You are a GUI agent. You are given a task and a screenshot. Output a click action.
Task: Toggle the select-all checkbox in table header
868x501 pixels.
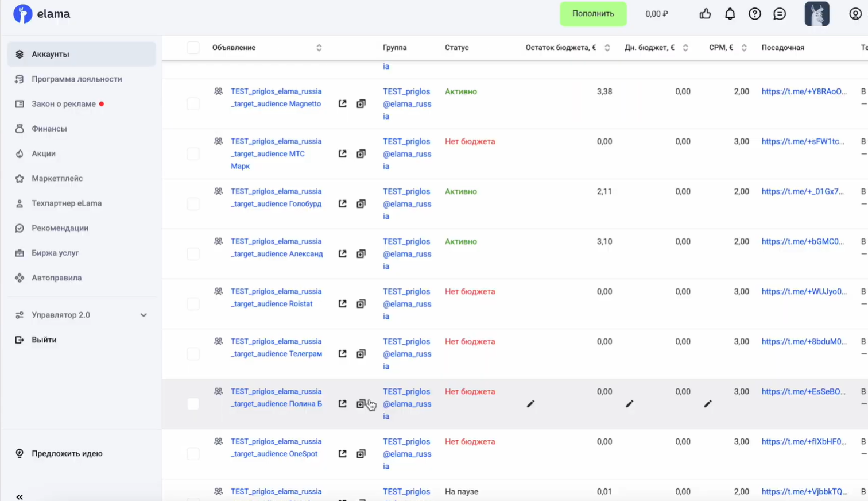(x=193, y=48)
